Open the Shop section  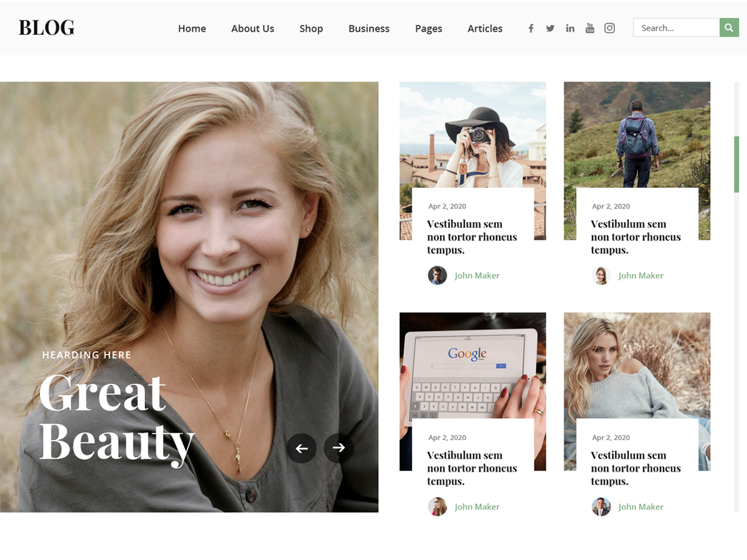pyautogui.click(x=311, y=29)
